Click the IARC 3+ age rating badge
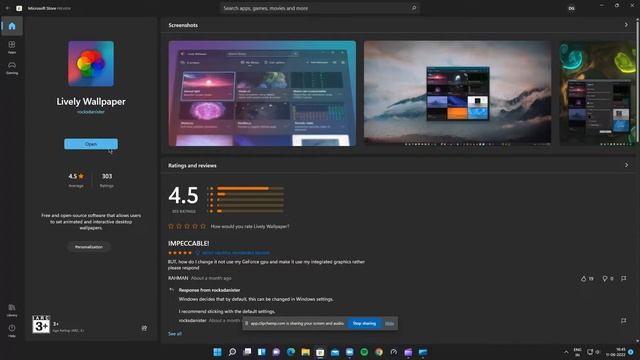This screenshot has height=360, width=640. [41, 324]
